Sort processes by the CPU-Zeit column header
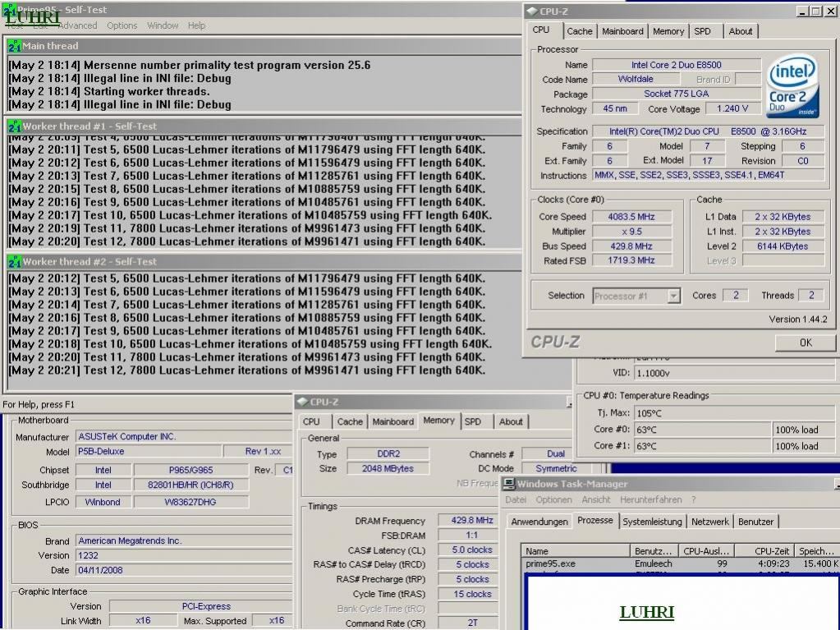Screen dimensions: 840x630 click(764, 550)
